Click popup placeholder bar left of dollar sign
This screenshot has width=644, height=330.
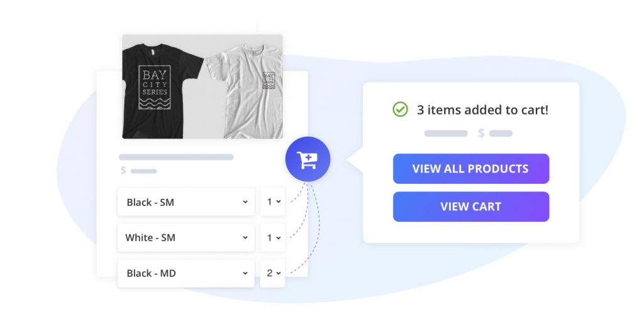point(446,134)
